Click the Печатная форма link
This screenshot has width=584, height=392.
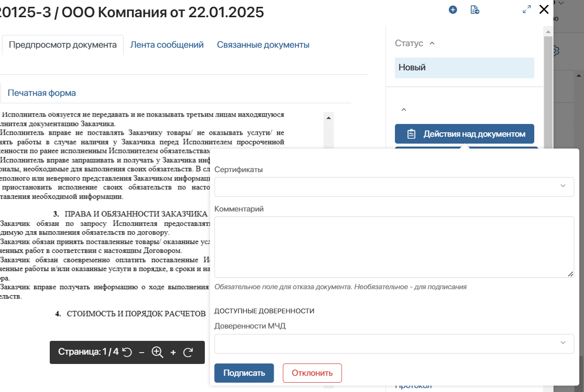41,92
